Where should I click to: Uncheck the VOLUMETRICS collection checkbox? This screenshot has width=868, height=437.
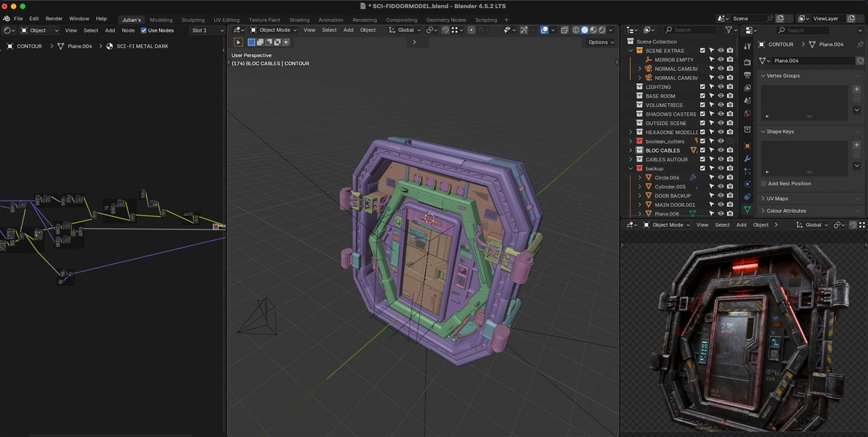pos(702,105)
